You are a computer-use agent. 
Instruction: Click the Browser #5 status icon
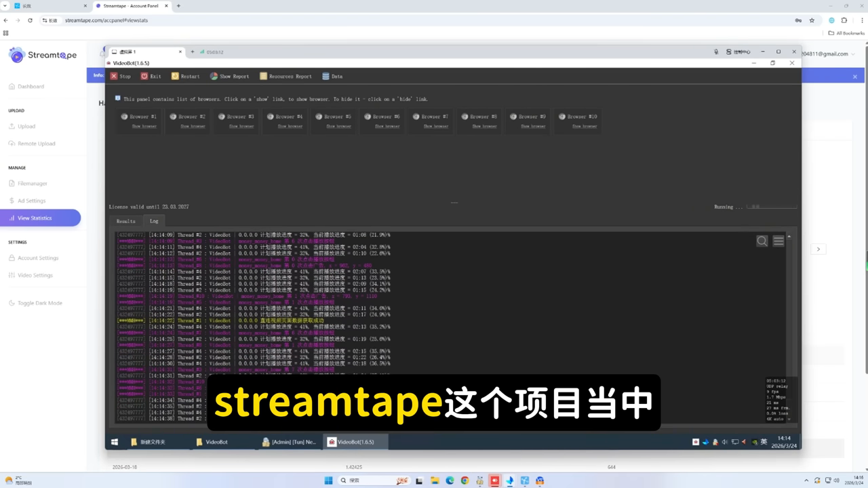tap(319, 117)
